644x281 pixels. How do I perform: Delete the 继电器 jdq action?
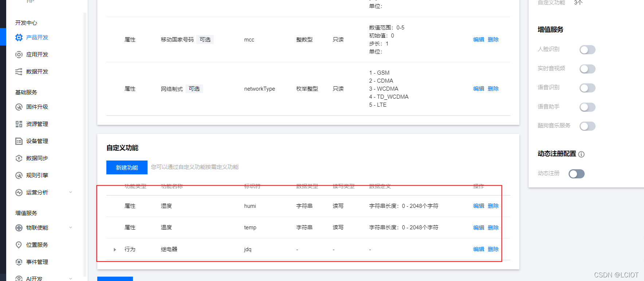(x=493, y=249)
